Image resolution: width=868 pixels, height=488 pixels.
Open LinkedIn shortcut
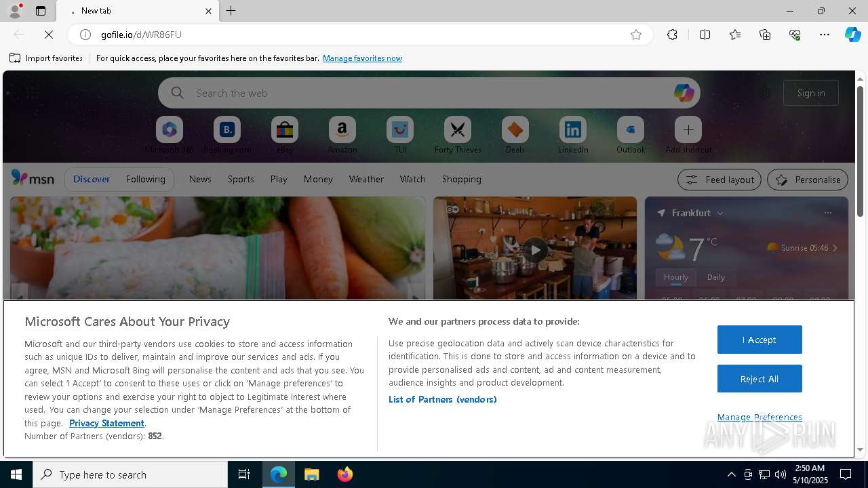coord(573,135)
